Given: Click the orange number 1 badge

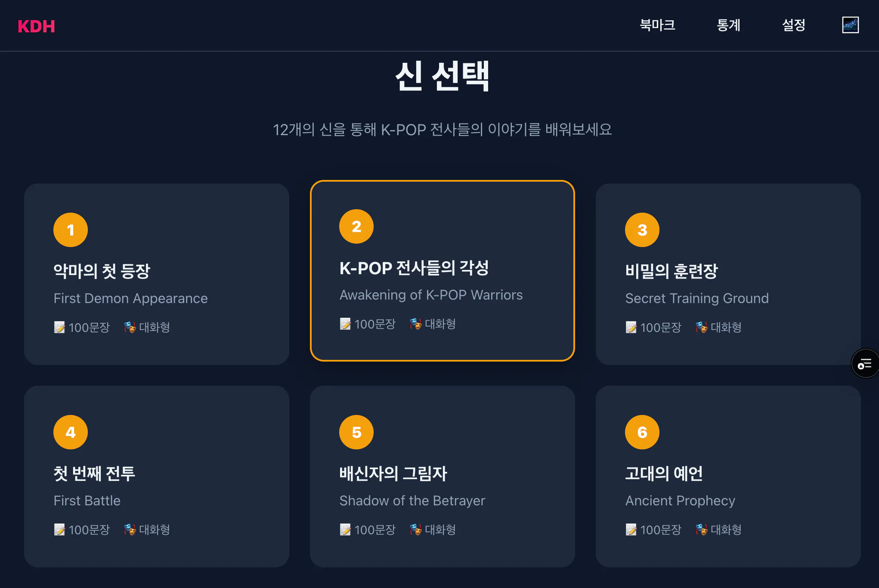Looking at the screenshot, I should point(71,229).
